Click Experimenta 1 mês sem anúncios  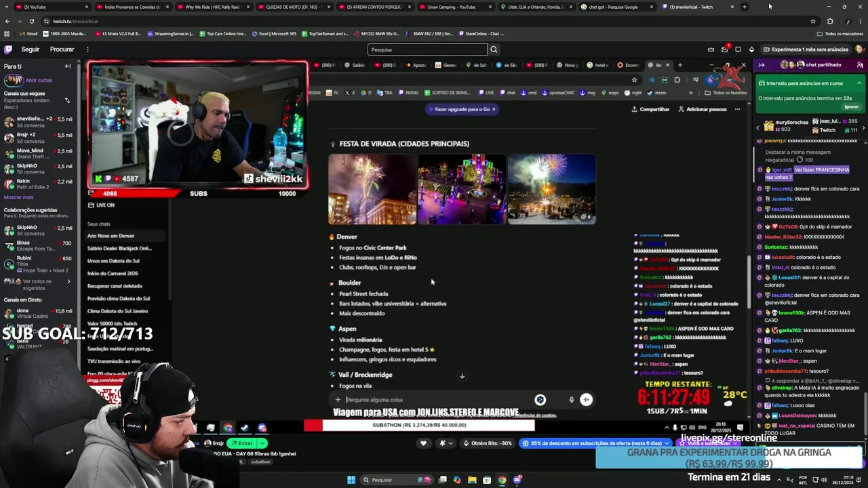[x=806, y=49]
